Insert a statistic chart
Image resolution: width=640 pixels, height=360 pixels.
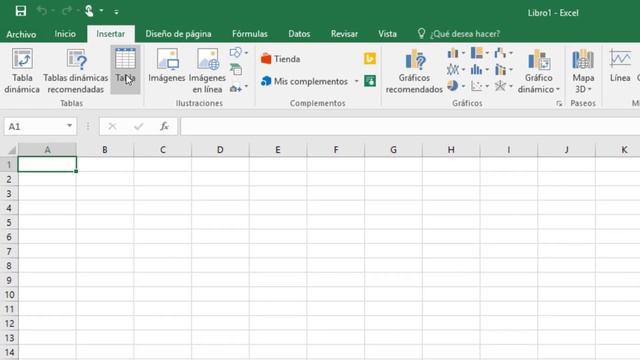click(480, 69)
